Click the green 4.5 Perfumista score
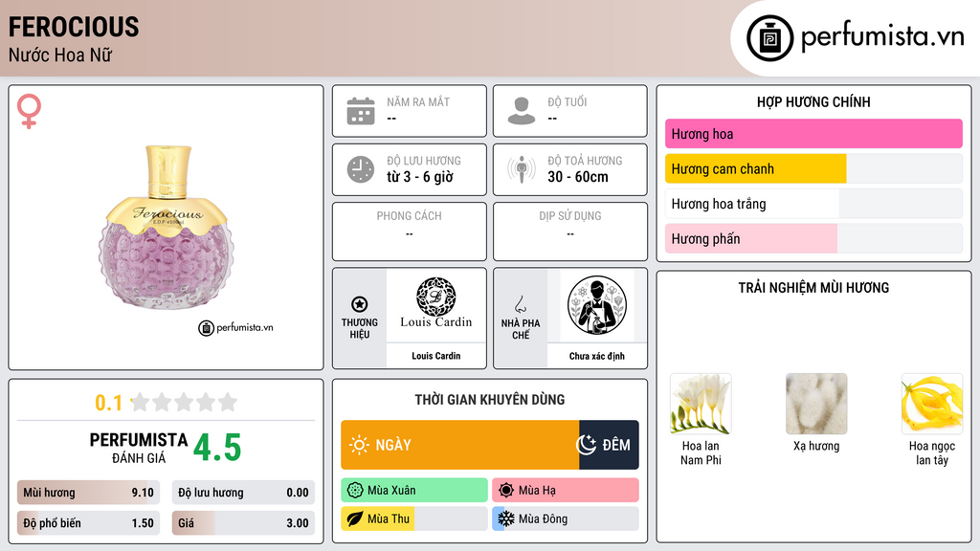The image size is (980, 551). (217, 448)
